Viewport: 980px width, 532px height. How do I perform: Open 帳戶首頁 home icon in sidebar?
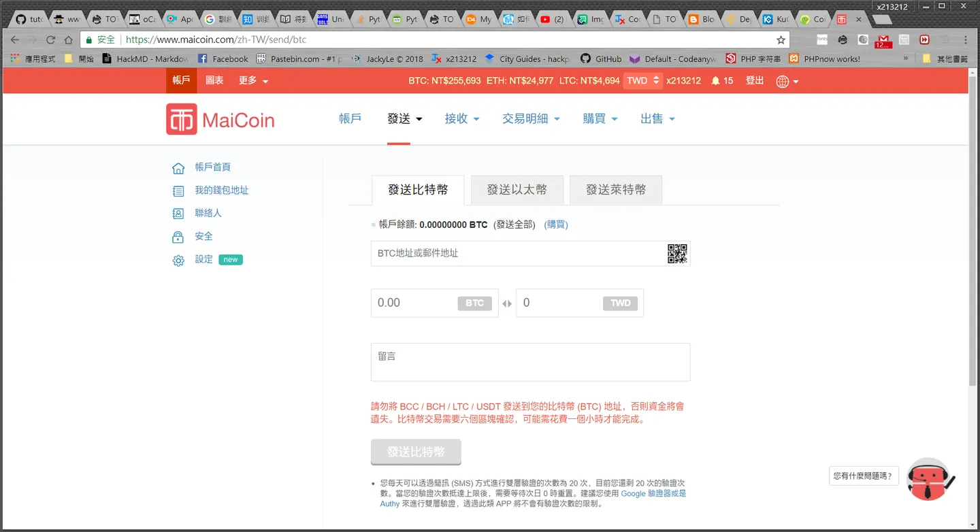[x=178, y=167]
